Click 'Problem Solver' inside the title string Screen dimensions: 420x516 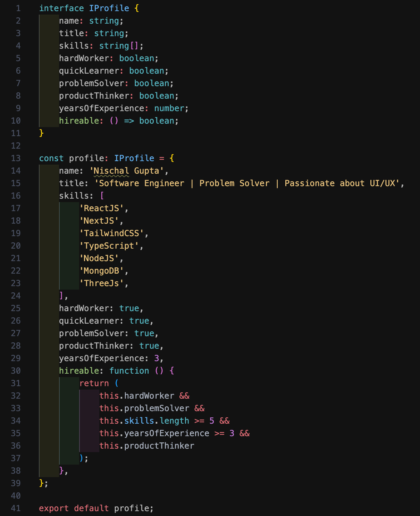pos(234,183)
